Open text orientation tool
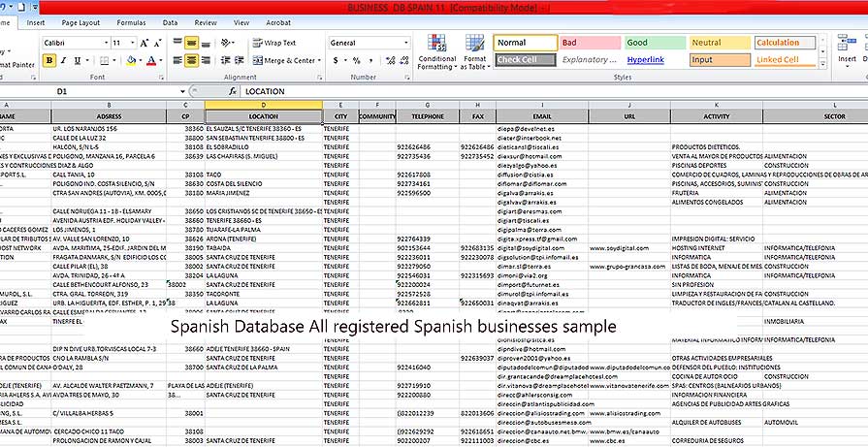 pos(225,43)
